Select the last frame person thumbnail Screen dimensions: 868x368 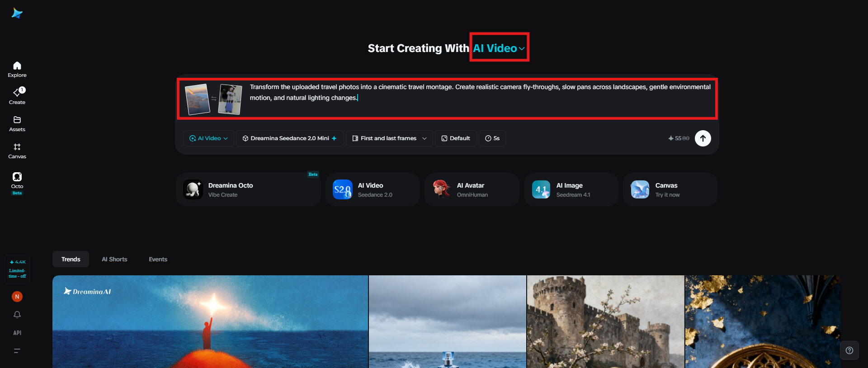230,99
